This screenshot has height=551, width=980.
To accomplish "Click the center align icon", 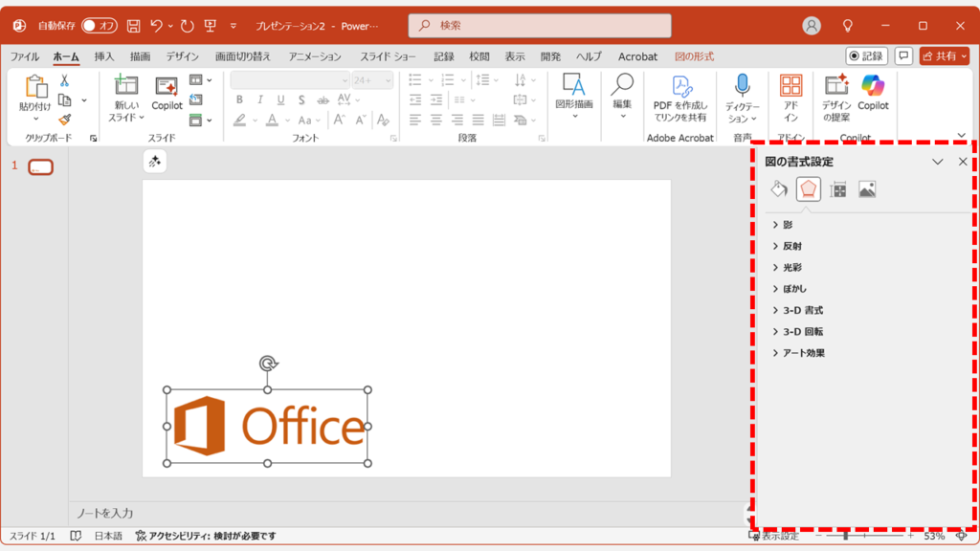I will point(436,120).
